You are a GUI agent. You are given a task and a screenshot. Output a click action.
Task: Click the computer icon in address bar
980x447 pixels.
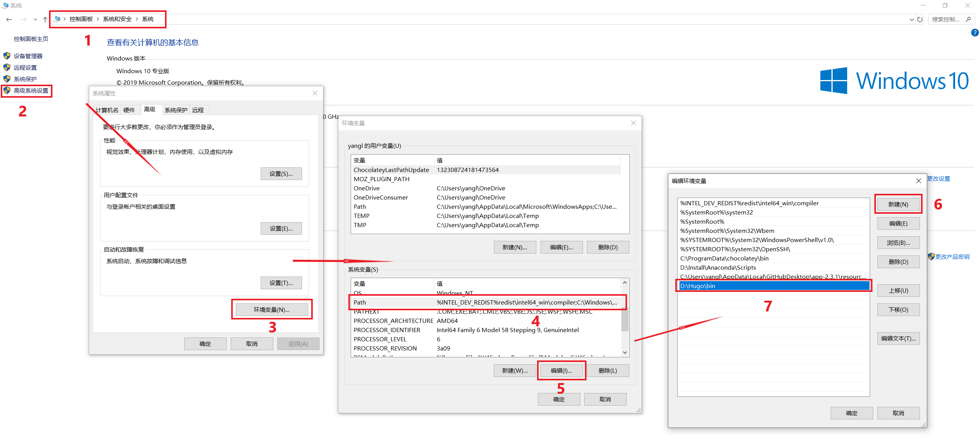point(57,19)
